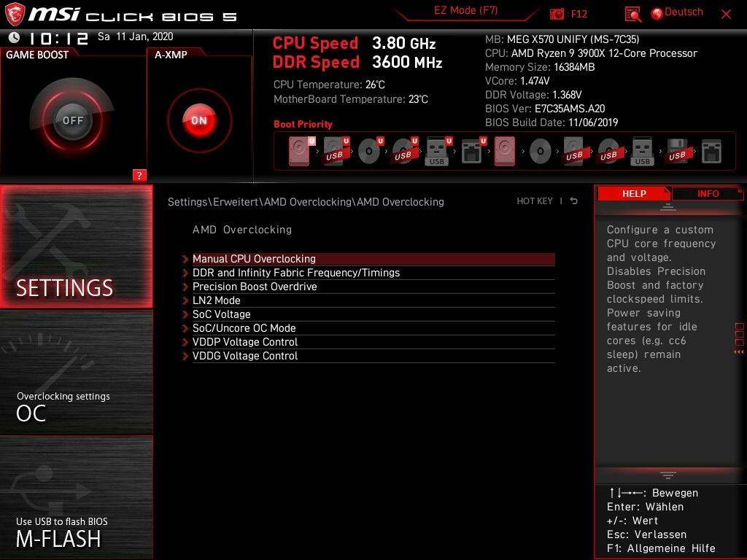
Task: Click the MotherBoard Temperature reading
Action: [x=351, y=99]
